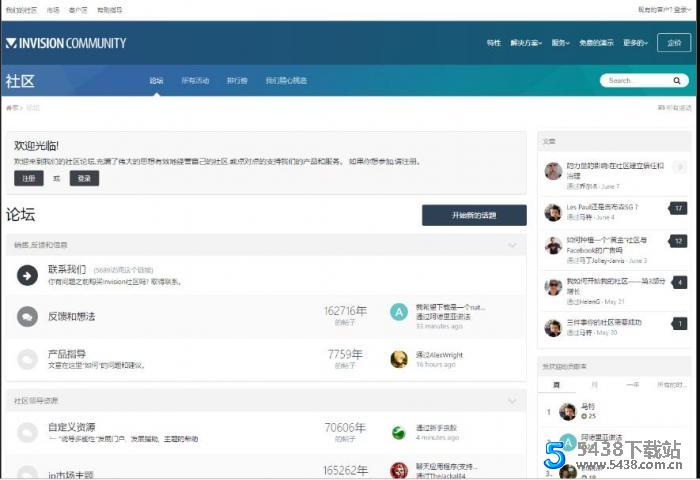
Task: Click the chat bubble icon beside 自定义资源
Action: pyautogui.click(x=27, y=432)
